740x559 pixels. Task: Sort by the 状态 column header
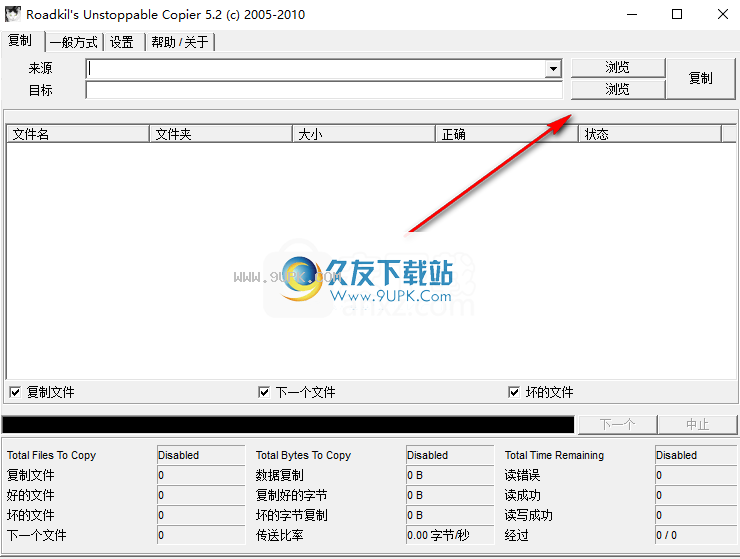(x=650, y=134)
